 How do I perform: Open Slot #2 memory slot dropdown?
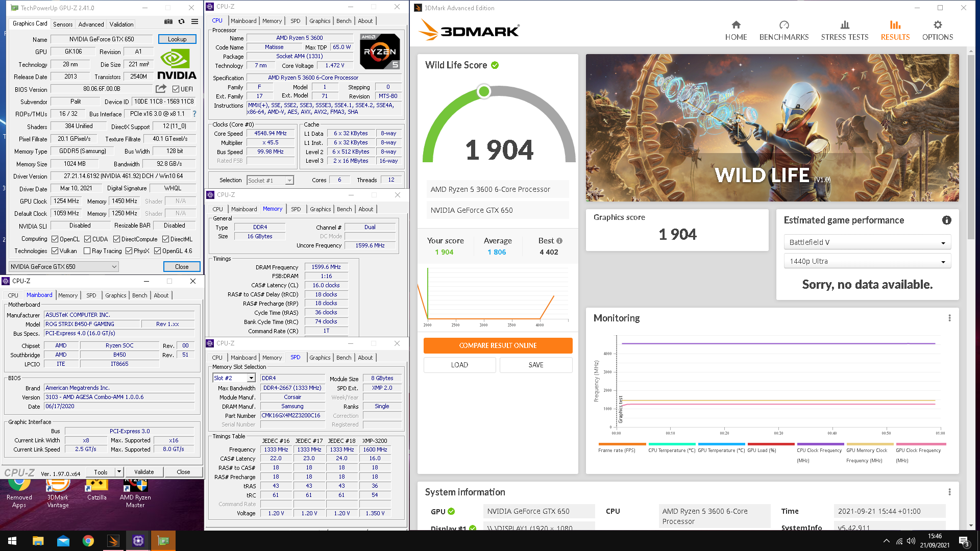(234, 378)
